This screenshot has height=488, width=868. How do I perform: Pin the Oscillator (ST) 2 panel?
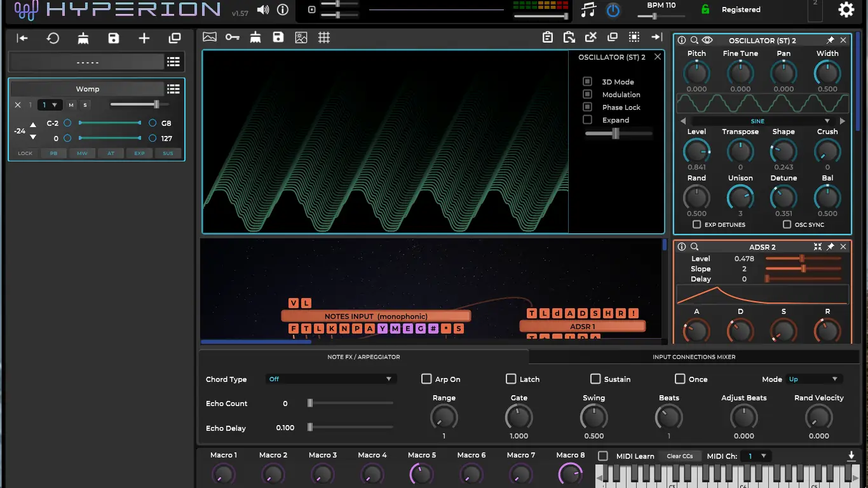(830, 41)
